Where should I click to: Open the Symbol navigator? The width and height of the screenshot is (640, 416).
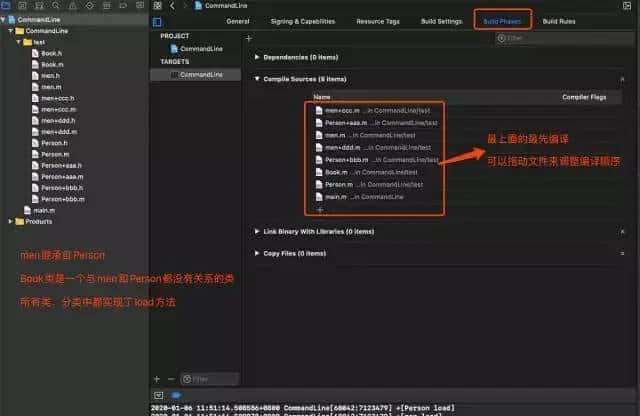(39, 5)
